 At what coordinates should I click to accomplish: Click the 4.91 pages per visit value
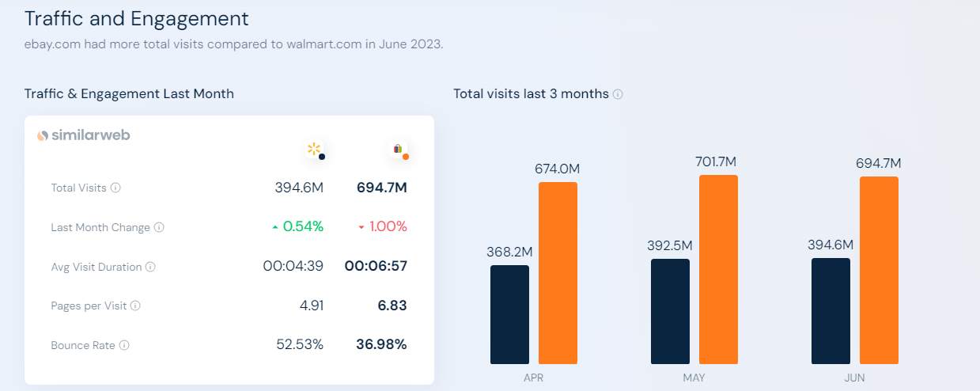pyautogui.click(x=312, y=306)
